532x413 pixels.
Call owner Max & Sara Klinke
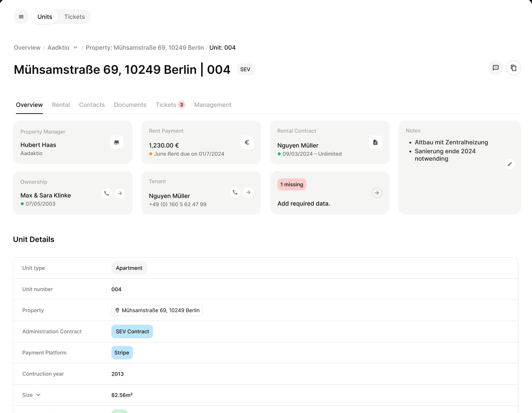106,193
